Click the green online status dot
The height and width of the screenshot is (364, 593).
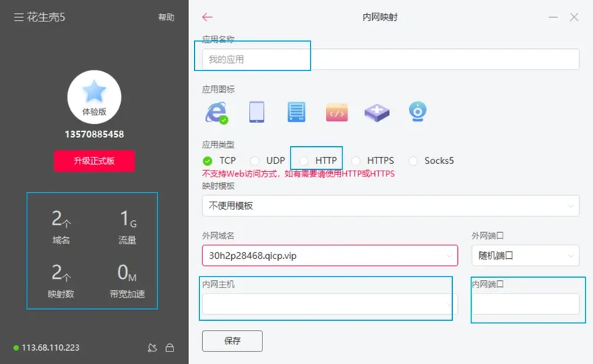click(x=16, y=348)
